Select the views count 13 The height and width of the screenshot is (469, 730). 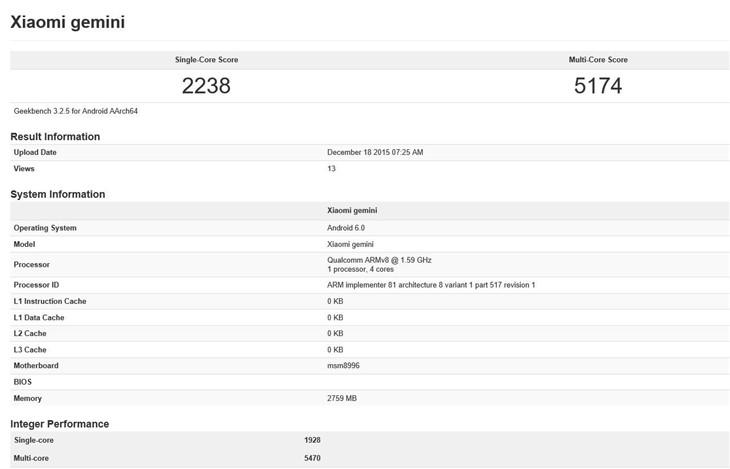[x=331, y=169]
